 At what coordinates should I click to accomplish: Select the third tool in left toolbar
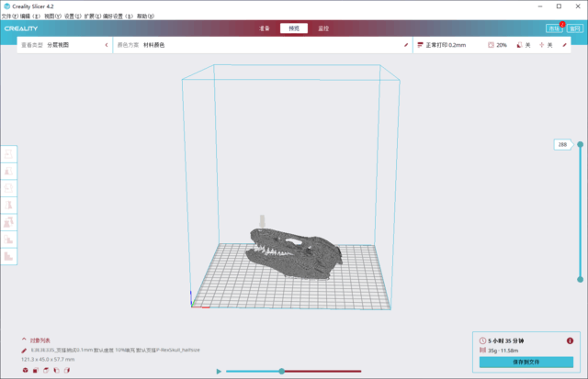click(8, 188)
